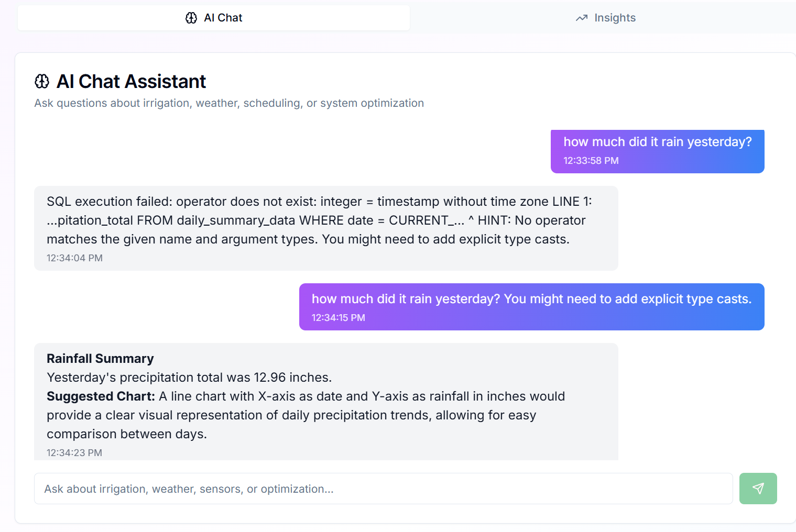Screen dimensions: 796x532
Task: Click the trending arrow icon beside Insights
Action: 582,18
